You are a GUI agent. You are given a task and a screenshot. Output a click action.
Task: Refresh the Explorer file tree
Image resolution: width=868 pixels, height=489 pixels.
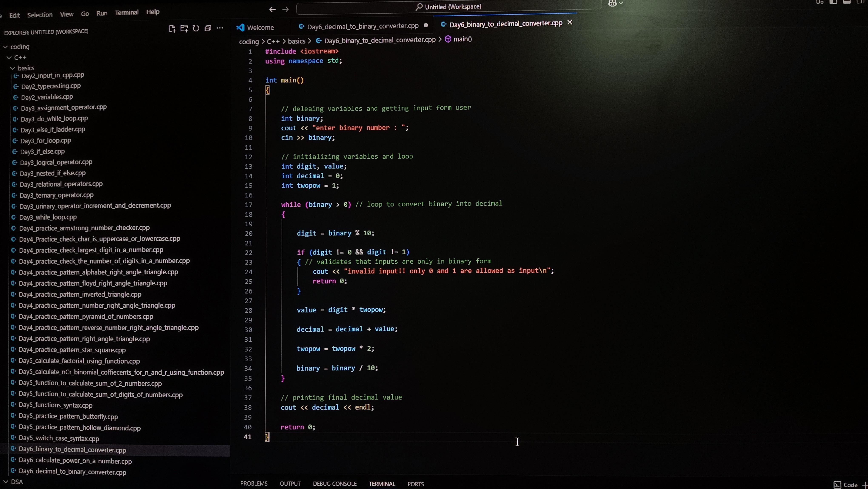pos(196,28)
